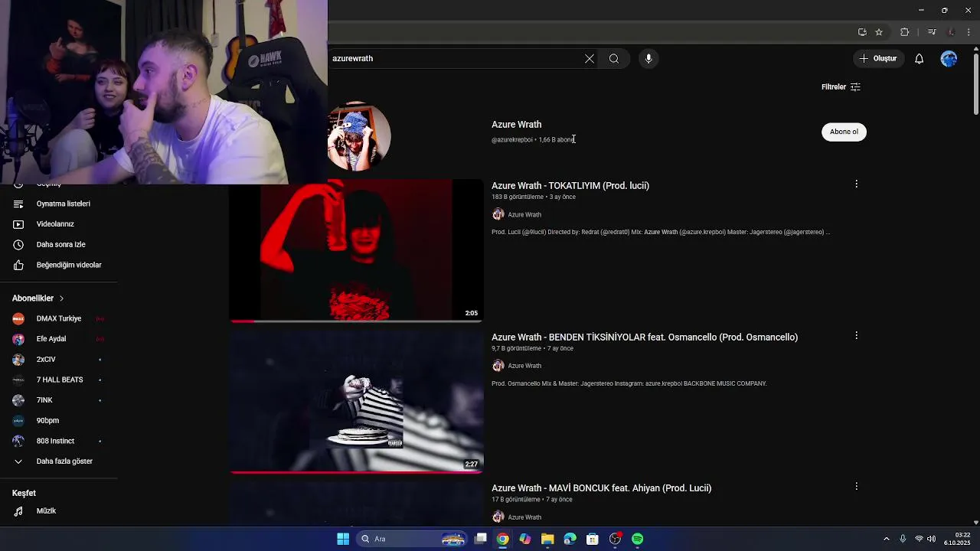
Task: Open Azure Wrath channel name link
Action: [x=516, y=124]
